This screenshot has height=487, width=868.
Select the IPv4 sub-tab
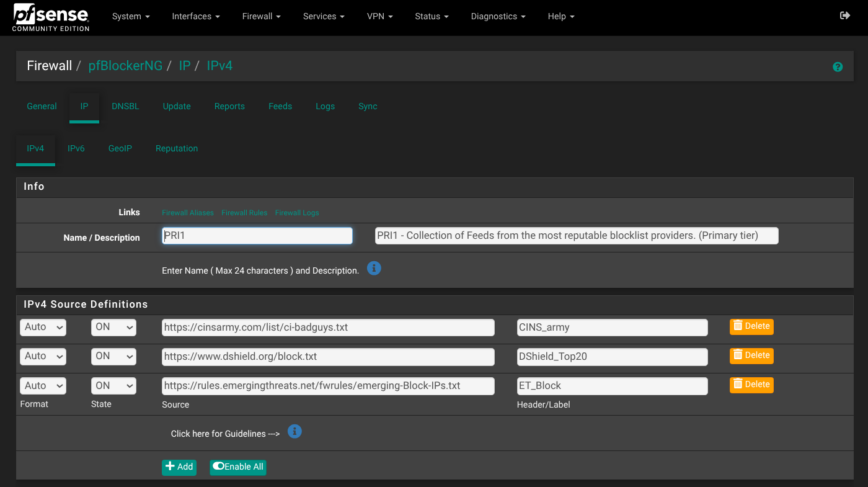click(x=35, y=149)
